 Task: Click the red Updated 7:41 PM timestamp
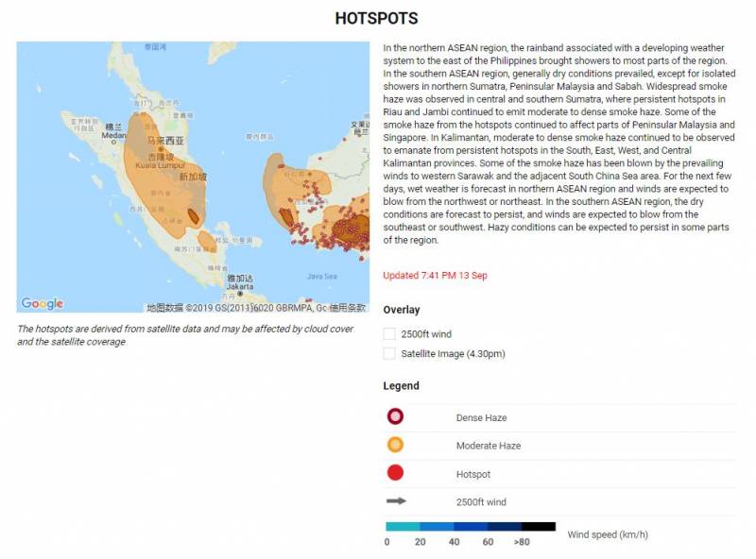(435, 276)
